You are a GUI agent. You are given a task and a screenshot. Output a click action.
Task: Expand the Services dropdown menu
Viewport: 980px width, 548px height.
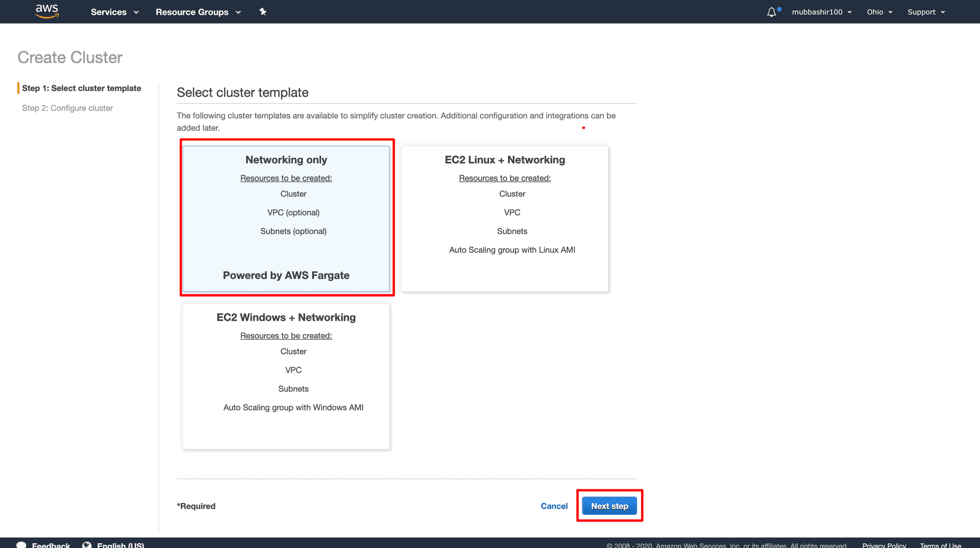coord(114,12)
